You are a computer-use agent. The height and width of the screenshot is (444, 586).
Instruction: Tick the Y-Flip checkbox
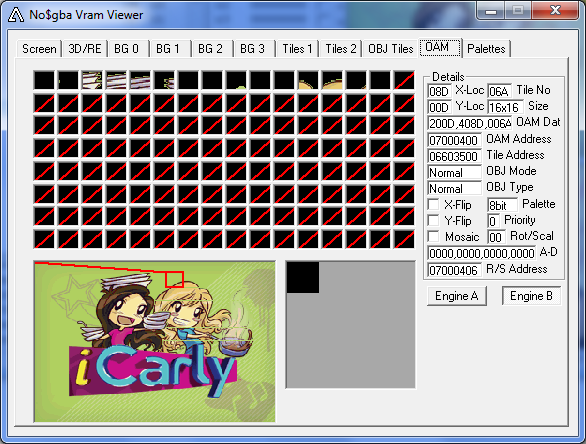(x=434, y=221)
